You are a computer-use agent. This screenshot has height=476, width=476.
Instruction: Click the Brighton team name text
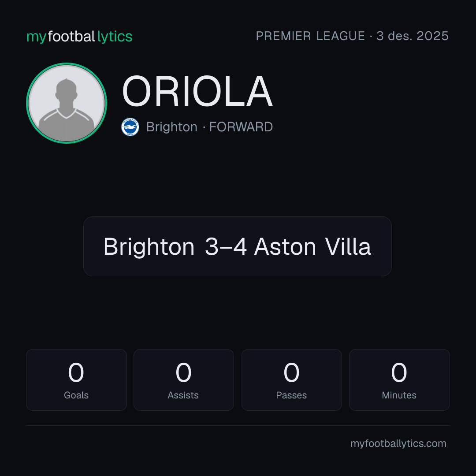pyautogui.click(x=172, y=127)
